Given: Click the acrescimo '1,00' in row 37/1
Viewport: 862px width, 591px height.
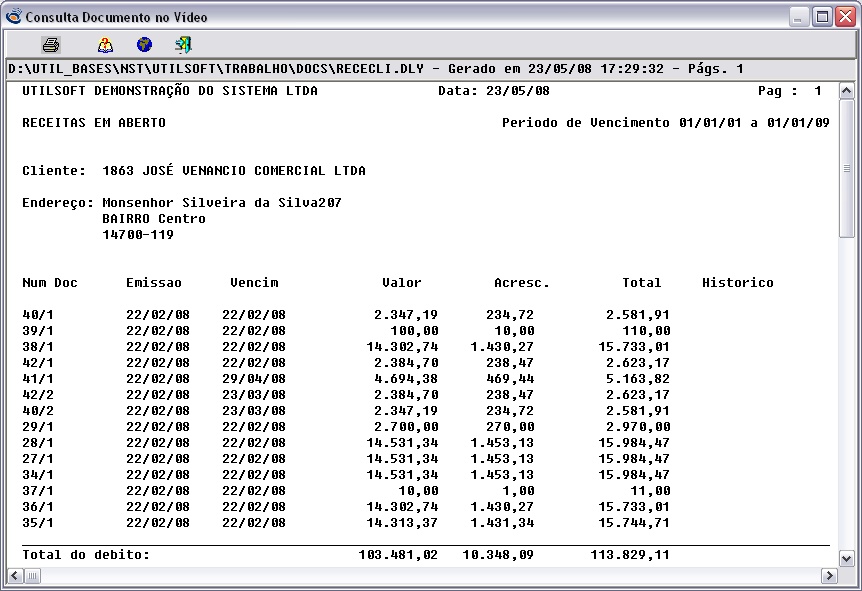Looking at the screenshot, I should point(518,490).
